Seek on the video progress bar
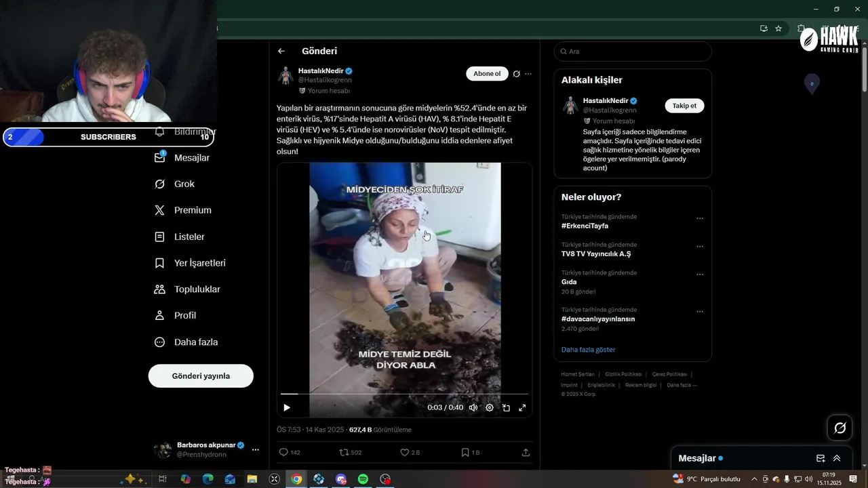This screenshot has height=488, width=868. point(404,393)
